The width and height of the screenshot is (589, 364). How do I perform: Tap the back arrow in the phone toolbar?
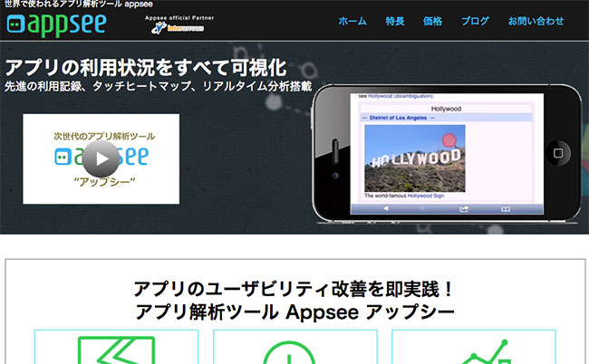(386, 208)
